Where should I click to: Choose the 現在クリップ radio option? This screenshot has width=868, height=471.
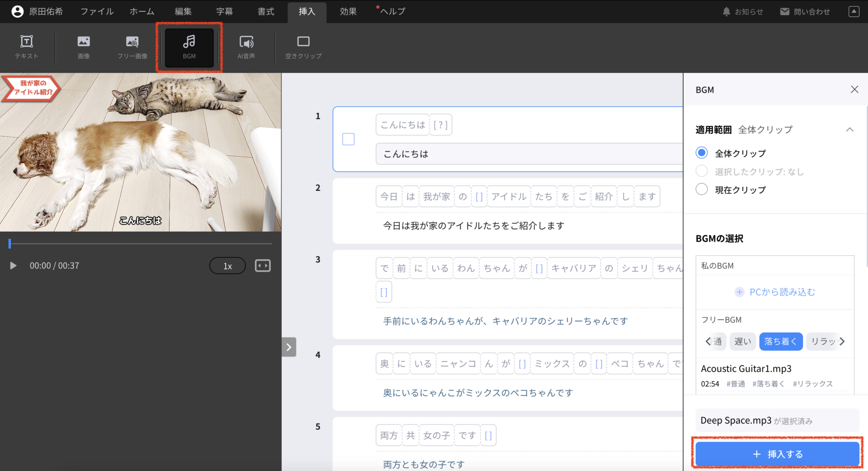(702, 190)
